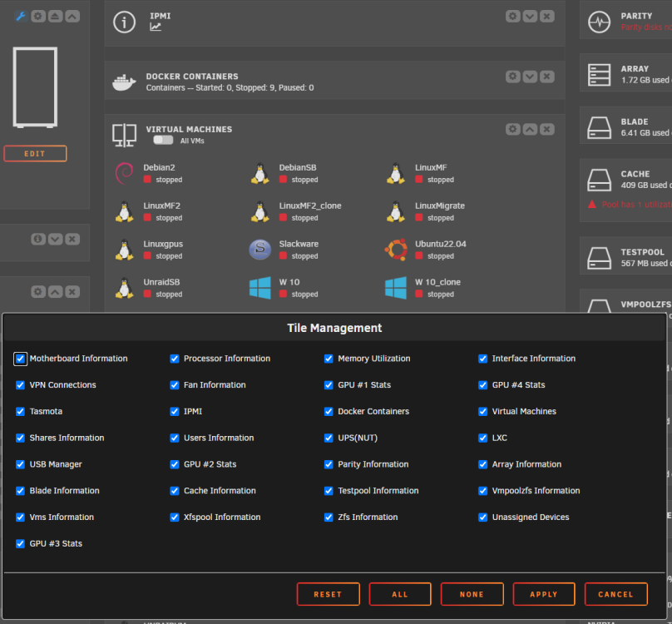
Task: Uncheck GPU #1 Stats checkbox
Action: 329,385
